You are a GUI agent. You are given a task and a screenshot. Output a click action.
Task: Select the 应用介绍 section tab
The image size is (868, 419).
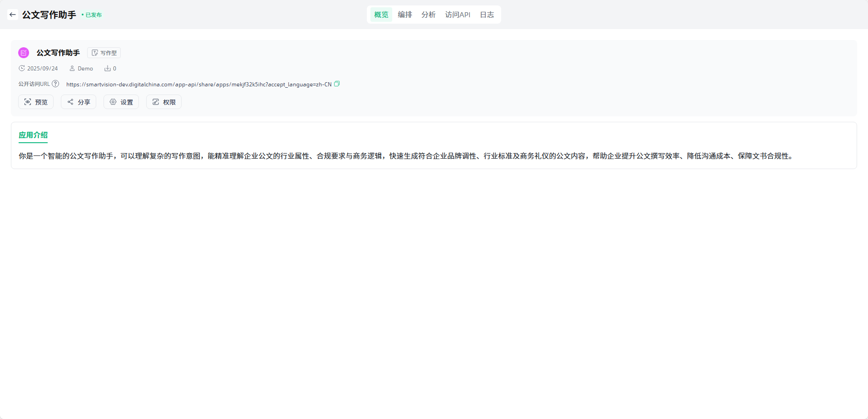(33, 135)
